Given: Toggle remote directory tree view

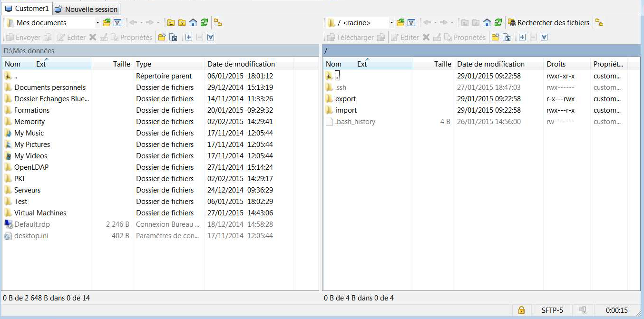Looking at the screenshot, I should click(599, 23).
